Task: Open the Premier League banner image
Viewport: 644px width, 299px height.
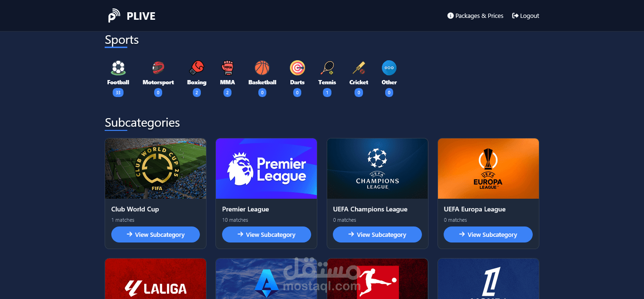Action: 266,169
